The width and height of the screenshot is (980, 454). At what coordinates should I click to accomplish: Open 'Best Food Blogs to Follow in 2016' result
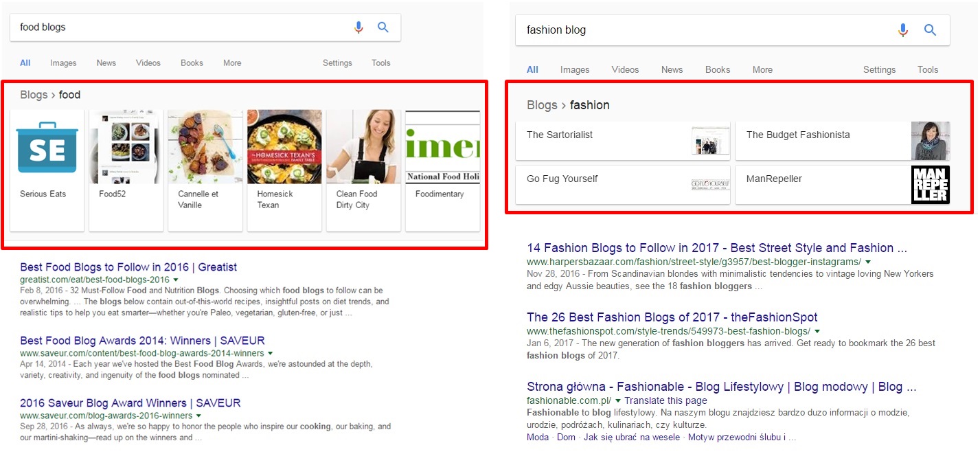point(128,267)
